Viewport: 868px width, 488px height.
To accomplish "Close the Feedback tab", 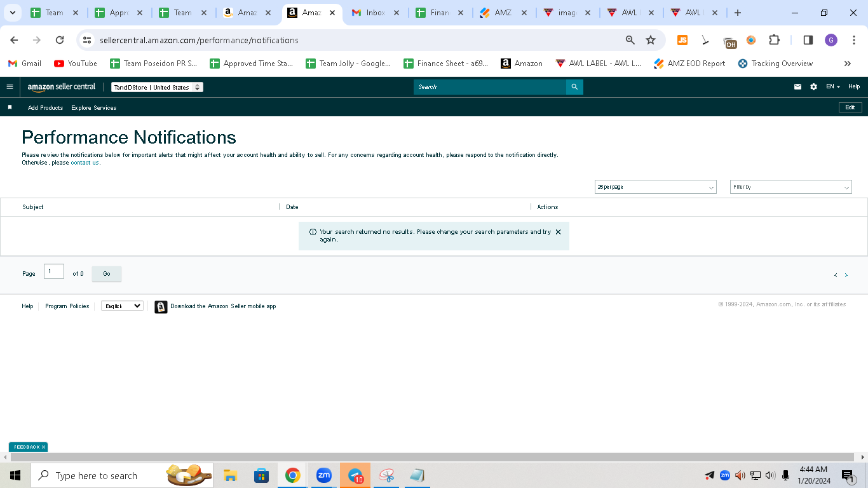I will pos(43,447).
